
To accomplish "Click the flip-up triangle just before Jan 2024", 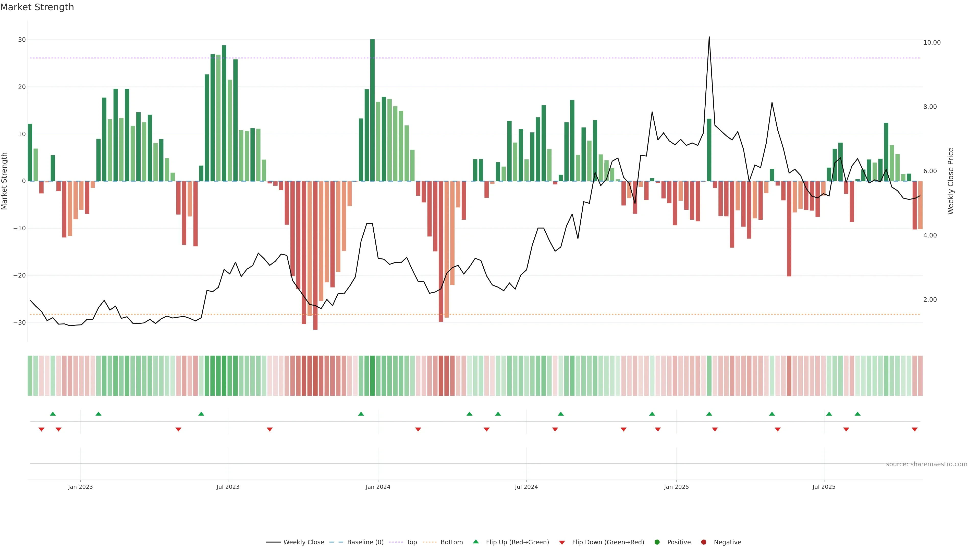I will [361, 414].
